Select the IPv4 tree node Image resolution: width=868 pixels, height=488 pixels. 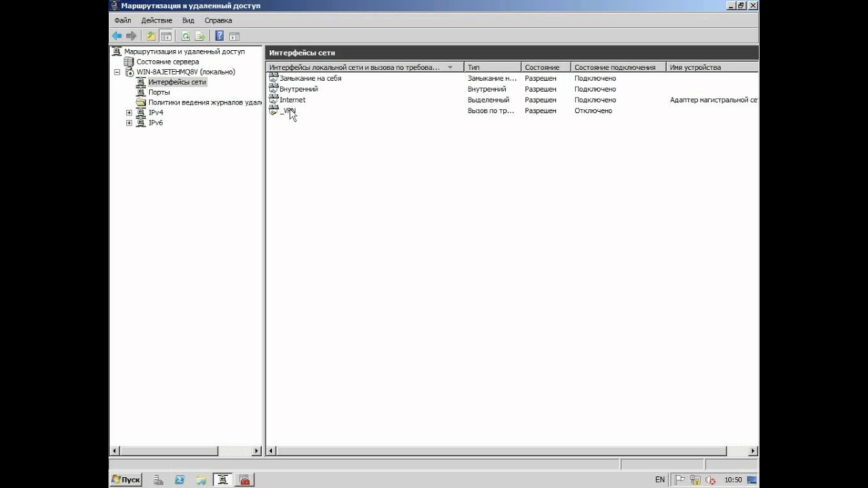click(x=156, y=113)
